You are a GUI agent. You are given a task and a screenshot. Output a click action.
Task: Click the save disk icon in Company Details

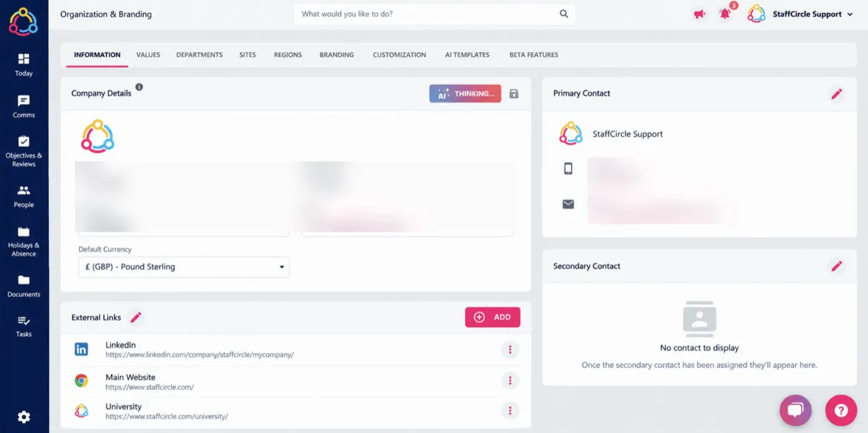[513, 94]
